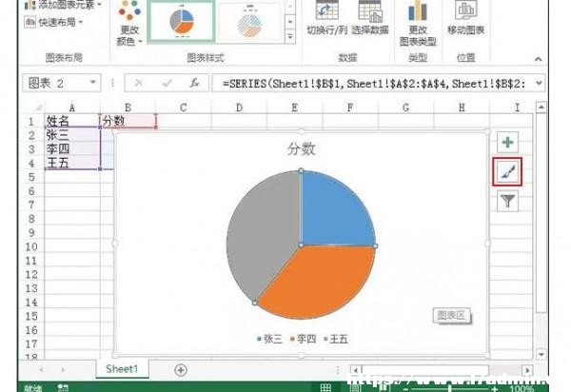The width and height of the screenshot is (571, 392).
Task: Select column G header
Action: click(x=405, y=108)
